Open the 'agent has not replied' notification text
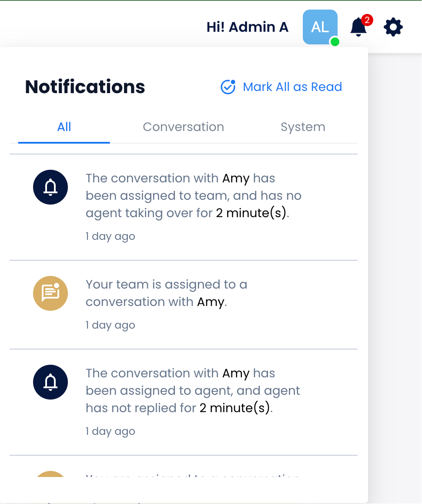422x504 pixels. point(193,391)
